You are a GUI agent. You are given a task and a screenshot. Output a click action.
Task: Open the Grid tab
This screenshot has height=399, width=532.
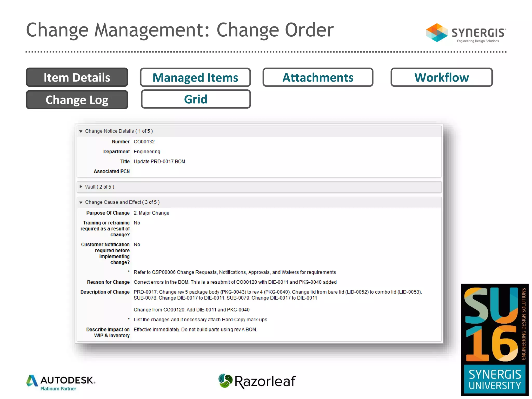[x=196, y=99]
